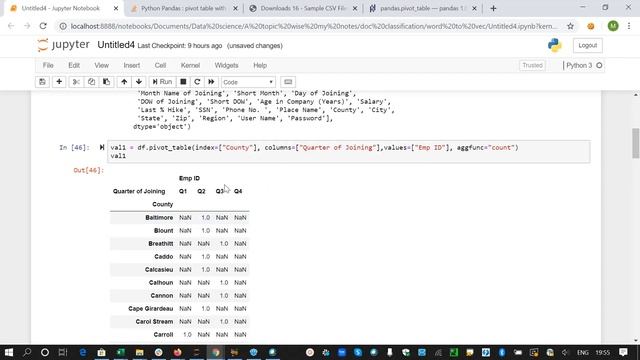Open the Windows notification center
This screenshot has height=360, width=640.
tap(623, 352)
